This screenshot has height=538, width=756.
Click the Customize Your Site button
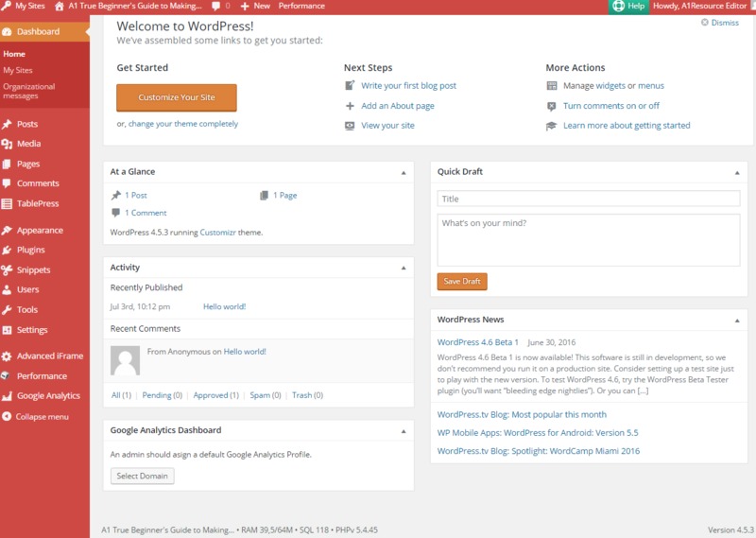click(176, 97)
